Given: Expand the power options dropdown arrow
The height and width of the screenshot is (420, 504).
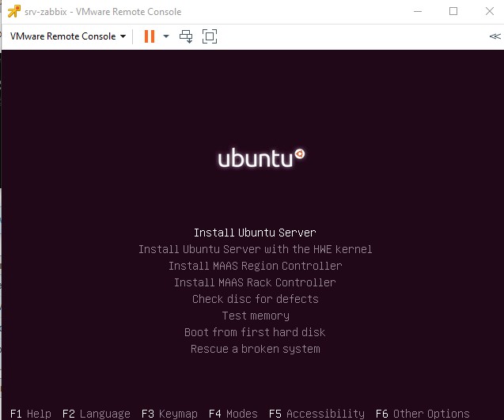Looking at the screenshot, I should [166, 36].
